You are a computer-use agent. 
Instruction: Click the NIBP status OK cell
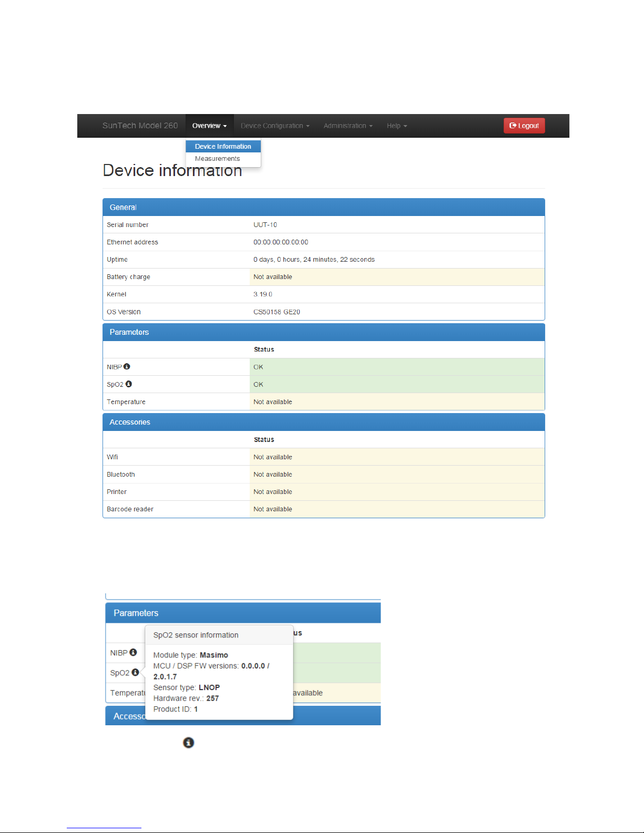[x=397, y=367]
